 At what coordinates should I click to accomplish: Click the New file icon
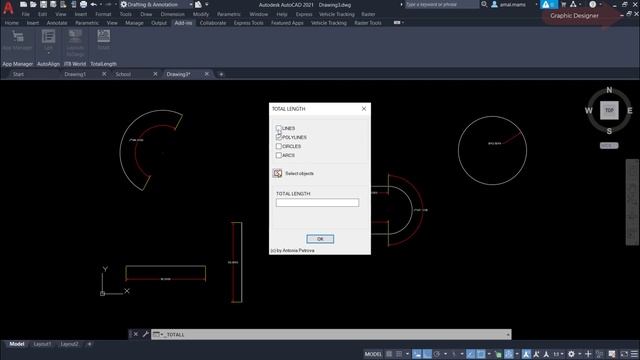pyautogui.click(x=24, y=4)
